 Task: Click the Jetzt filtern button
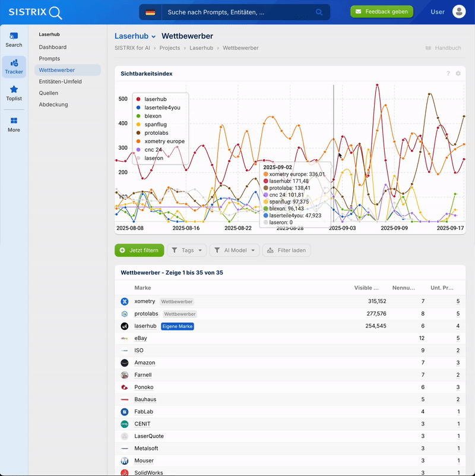(139, 250)
